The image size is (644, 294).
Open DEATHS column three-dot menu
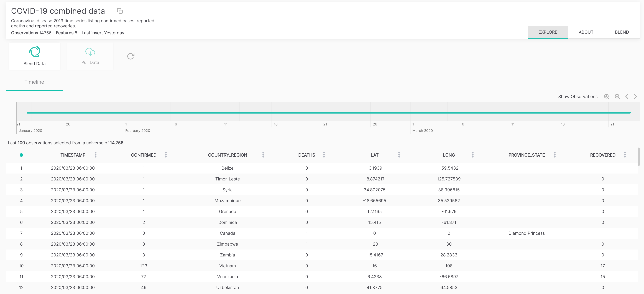[324, 155]
